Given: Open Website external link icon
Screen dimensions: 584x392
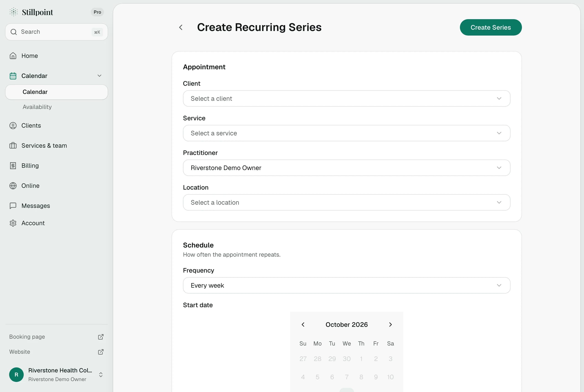Looking at the screenshot, I should click(101, 352).
